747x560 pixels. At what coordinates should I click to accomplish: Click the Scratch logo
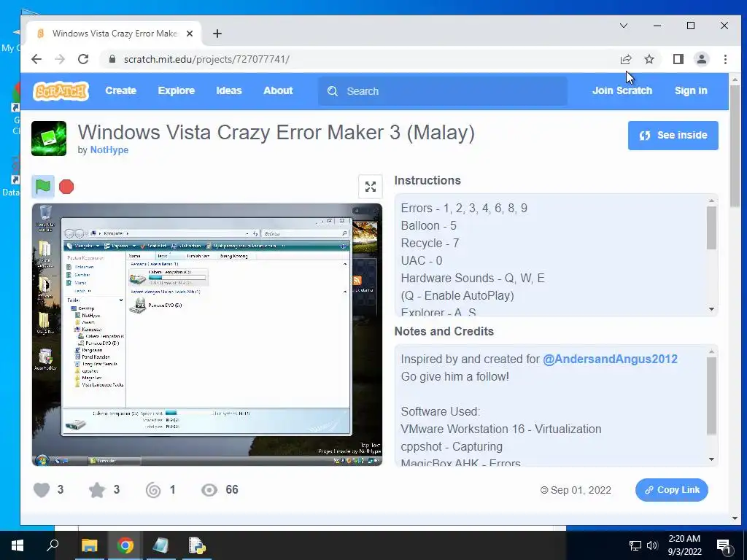[x=61, y=90]
